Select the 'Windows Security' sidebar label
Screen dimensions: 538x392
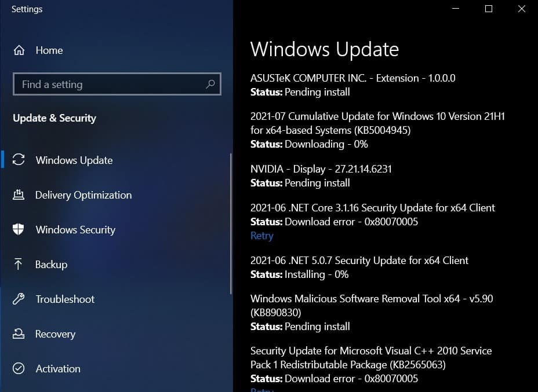75,230
